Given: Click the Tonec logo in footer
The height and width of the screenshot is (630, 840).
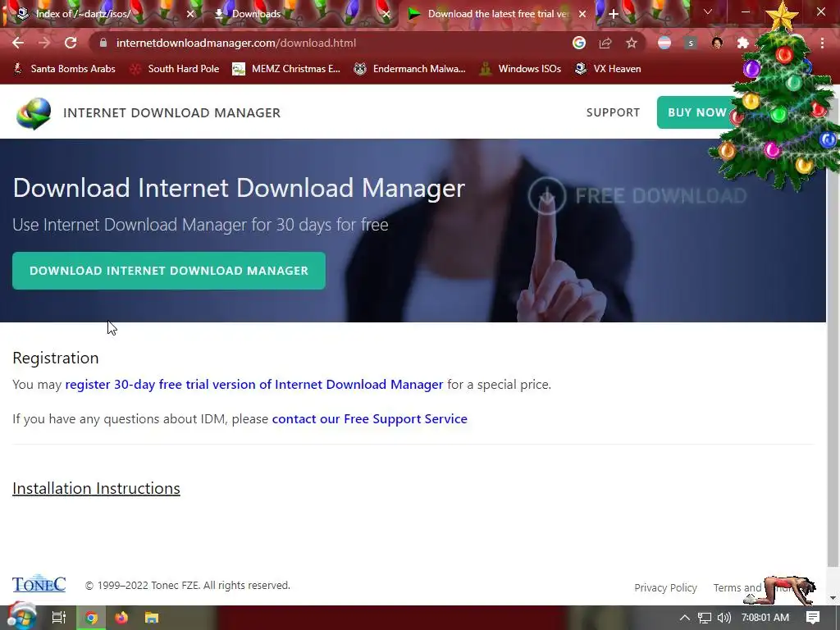Looking at the screenshot, I should point(39,584).
